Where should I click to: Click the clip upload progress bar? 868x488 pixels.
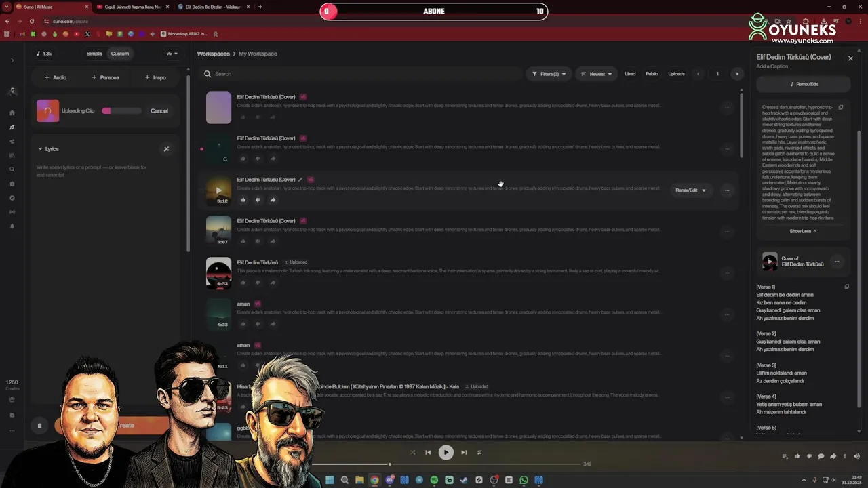click(x=122, y=110)
